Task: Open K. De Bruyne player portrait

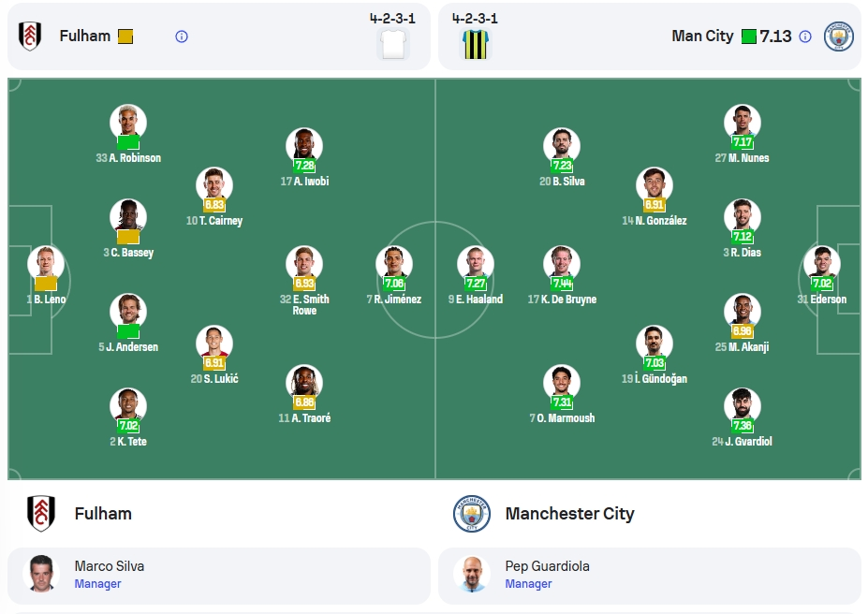Action: (562, 263)
